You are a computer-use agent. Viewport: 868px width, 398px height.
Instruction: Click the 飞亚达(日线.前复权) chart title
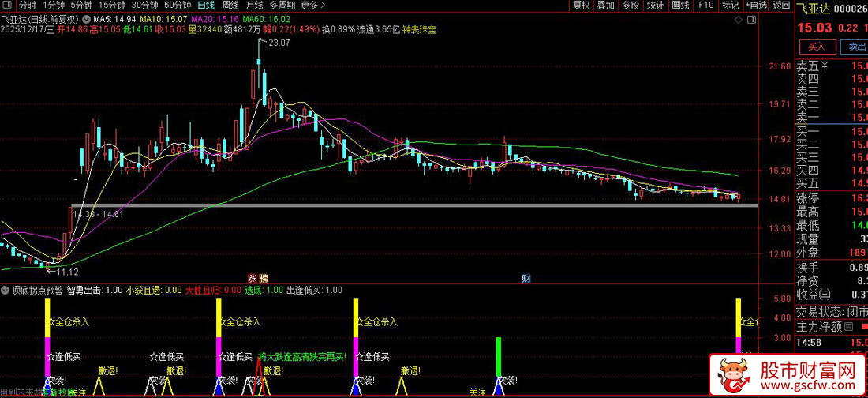[x=40, y=20]
